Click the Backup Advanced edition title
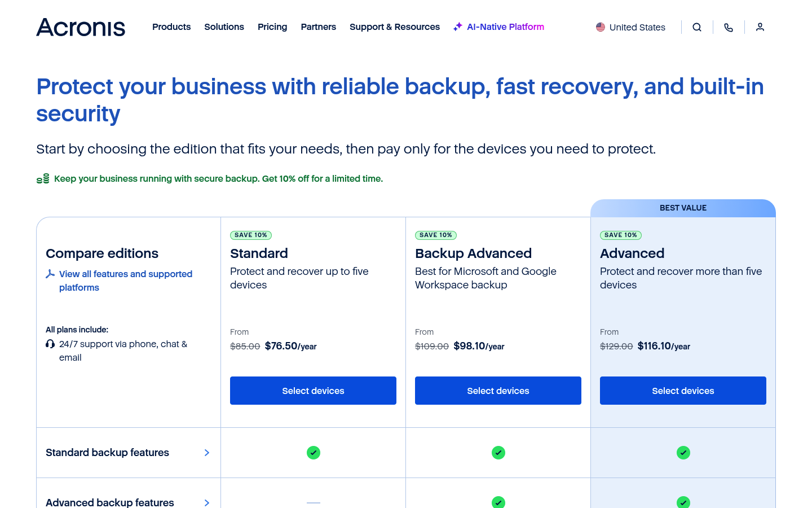Image resolution: width=812 pixels, height=508 pixels. point(473,253)
